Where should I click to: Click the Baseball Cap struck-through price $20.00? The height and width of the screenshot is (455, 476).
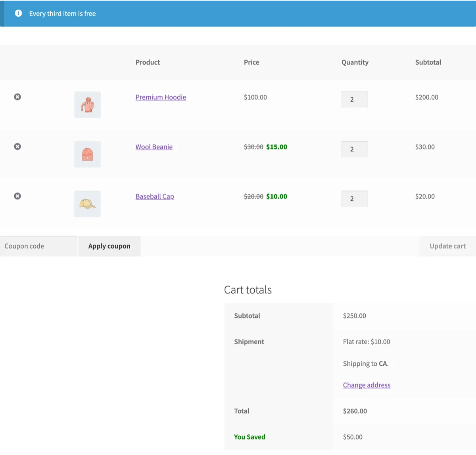coord(253,196)
